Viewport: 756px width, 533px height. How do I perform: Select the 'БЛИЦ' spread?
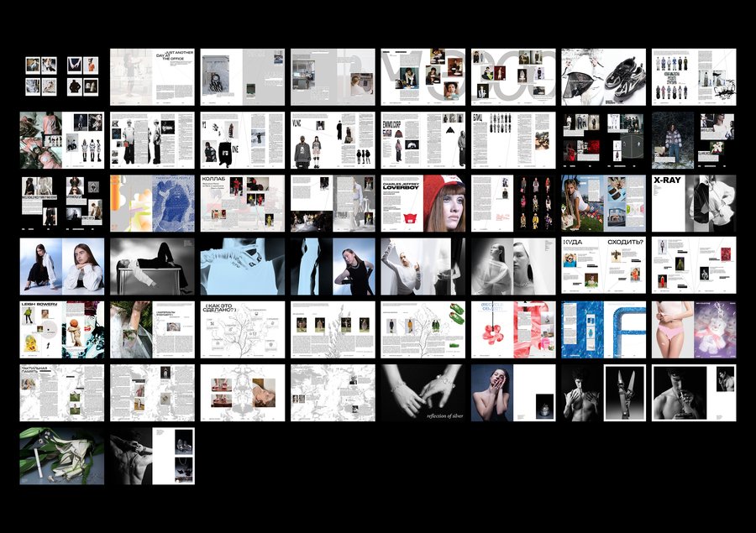point(513,140)
